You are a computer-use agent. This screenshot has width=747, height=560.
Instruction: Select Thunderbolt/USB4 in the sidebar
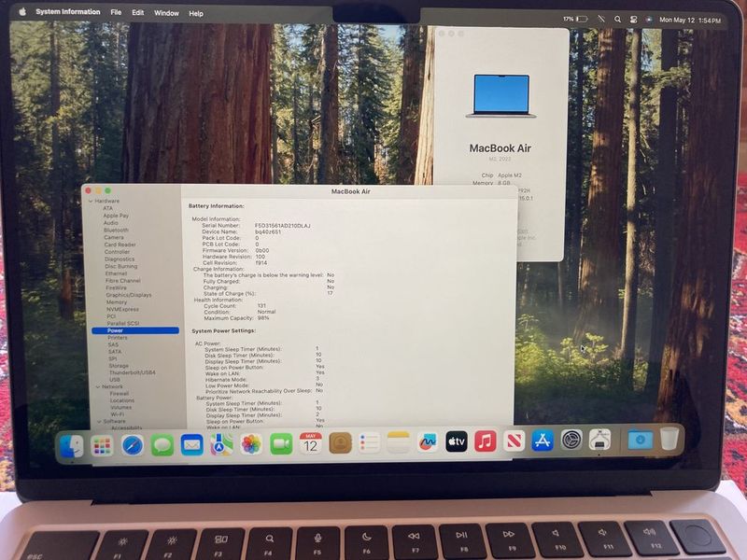pyautogui.click(x=132, y=372)
